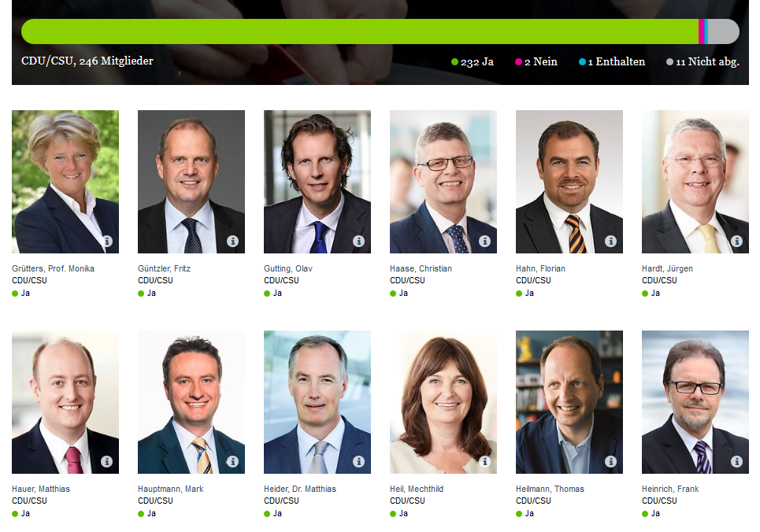Open info icon on Thomas Heilmann photo
Viewport: 760px width, 532px height.
610,461
